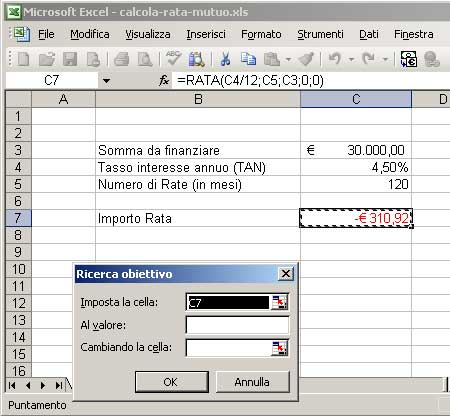The width and height of the screenshot is (450, 416).
Task: Expand the Undo history dropdown arrow
Action: coord(351,60)
